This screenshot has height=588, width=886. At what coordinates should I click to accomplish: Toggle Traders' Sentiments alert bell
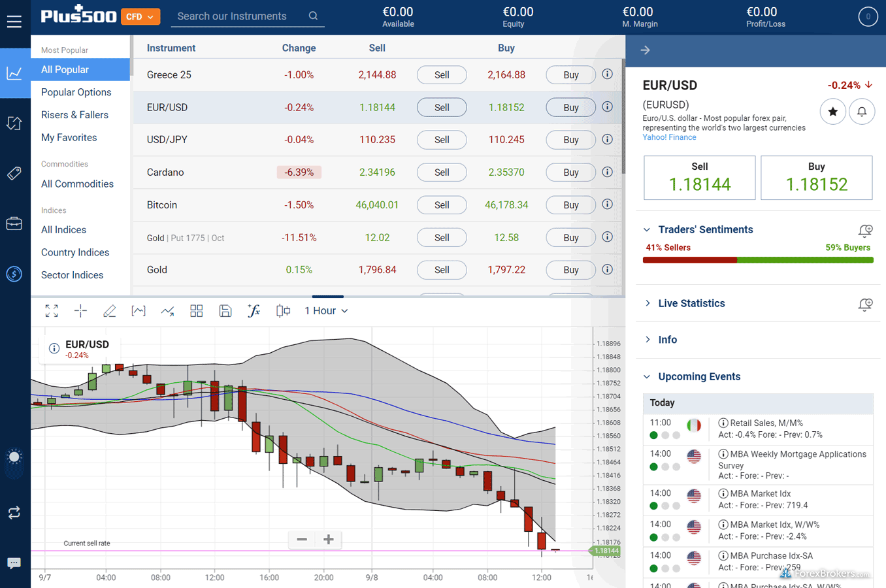click(865, 230)
